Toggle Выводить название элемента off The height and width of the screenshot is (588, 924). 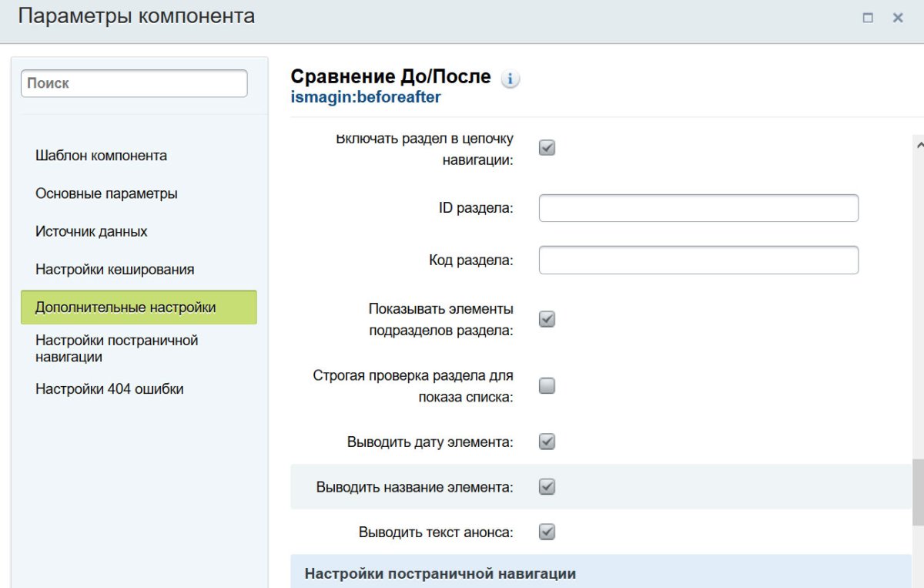(x=547, y=486)
